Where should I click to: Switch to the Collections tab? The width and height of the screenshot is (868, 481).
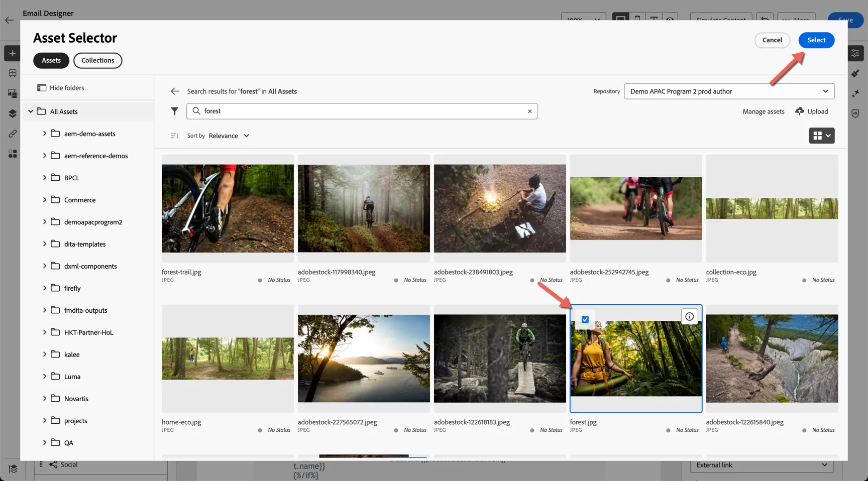pyautogui.click(x=98, y=60)
